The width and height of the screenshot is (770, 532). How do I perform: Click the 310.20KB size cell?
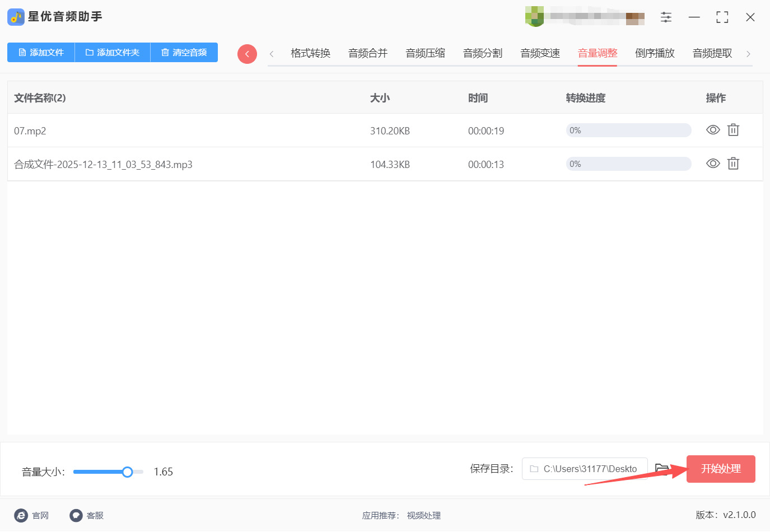point(390,131)
